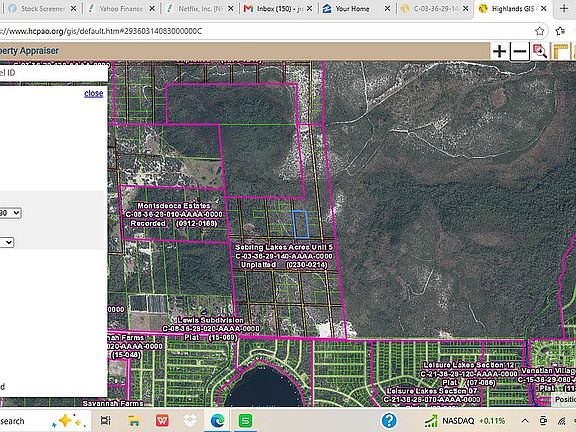Image resolution: width=576 pixels, height=432 pixels.
Task: Click the Leisure Lakes Section 12 label
Action: point(469,374)
